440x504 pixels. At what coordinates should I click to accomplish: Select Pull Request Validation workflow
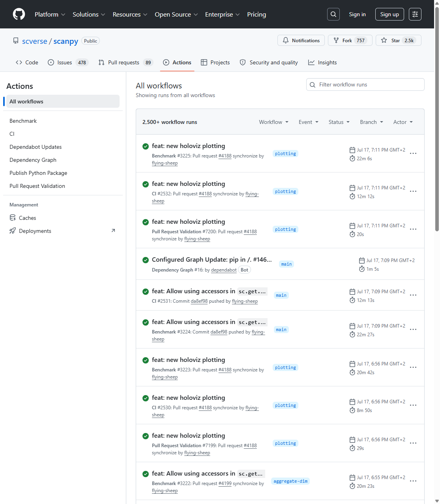63,186
